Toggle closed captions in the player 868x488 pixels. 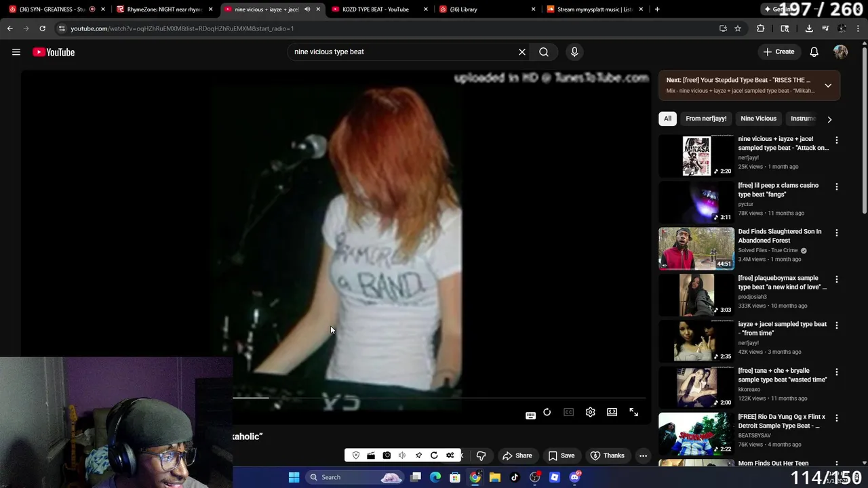pyautogui.click(x=569, y=412)
